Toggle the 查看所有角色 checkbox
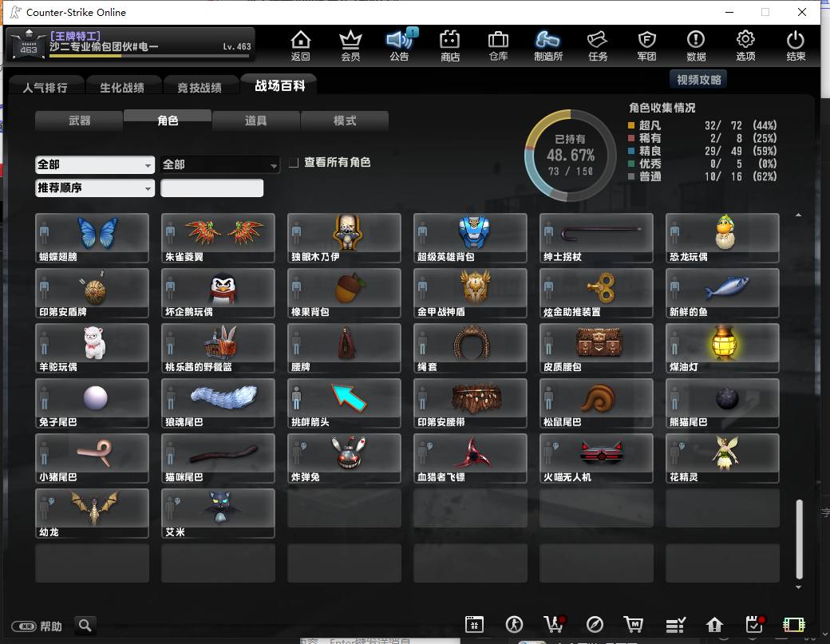Viewport: 830px width, 644px height. (x=294, y=163)
